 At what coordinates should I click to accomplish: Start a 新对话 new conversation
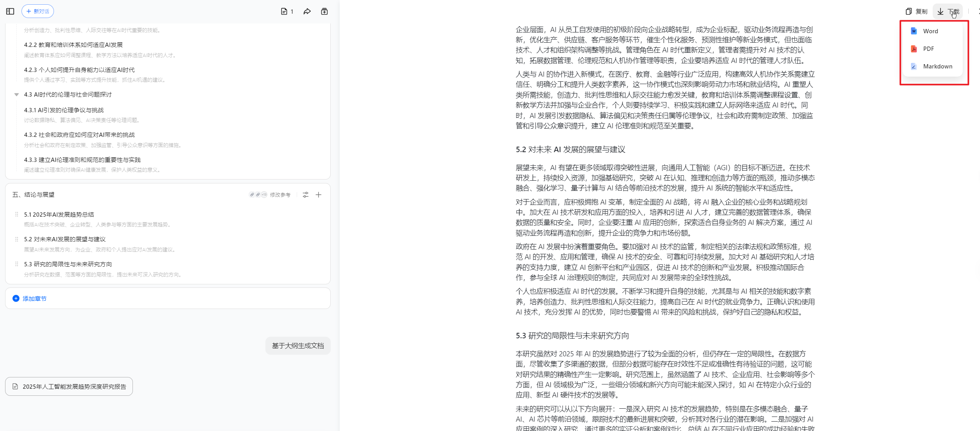[x=38, y=11]
